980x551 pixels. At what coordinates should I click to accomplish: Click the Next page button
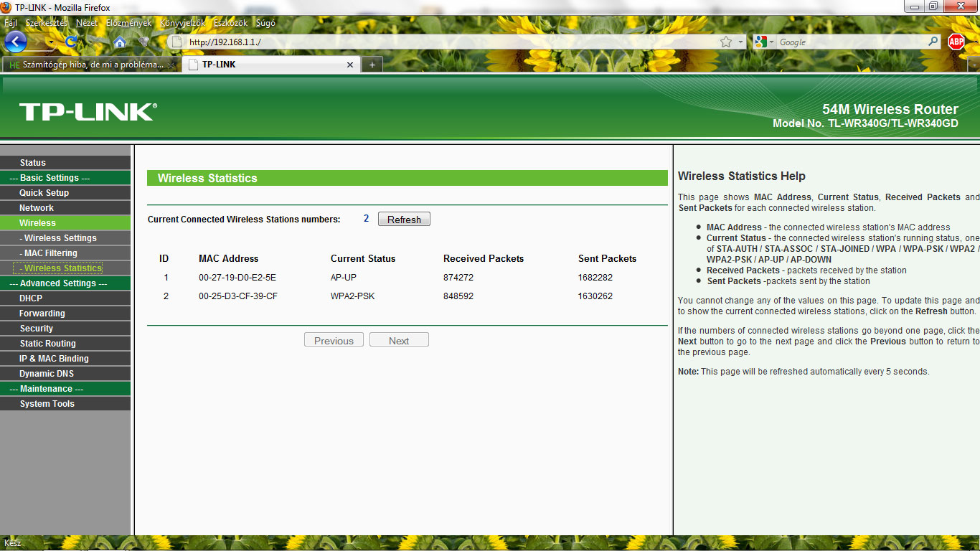click(x=399, y=340)
